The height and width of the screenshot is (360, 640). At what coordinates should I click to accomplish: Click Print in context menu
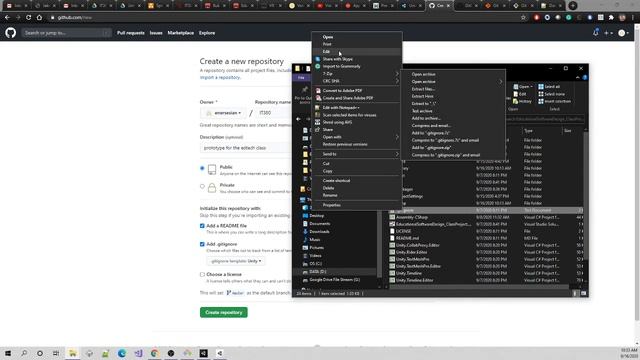[357, 44]
